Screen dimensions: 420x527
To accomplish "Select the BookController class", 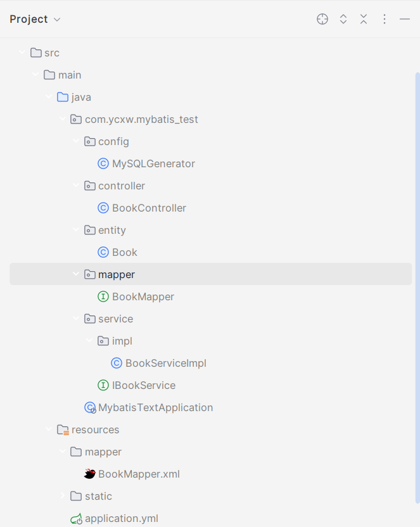I will pyautogui.click(x=149, y=208).
